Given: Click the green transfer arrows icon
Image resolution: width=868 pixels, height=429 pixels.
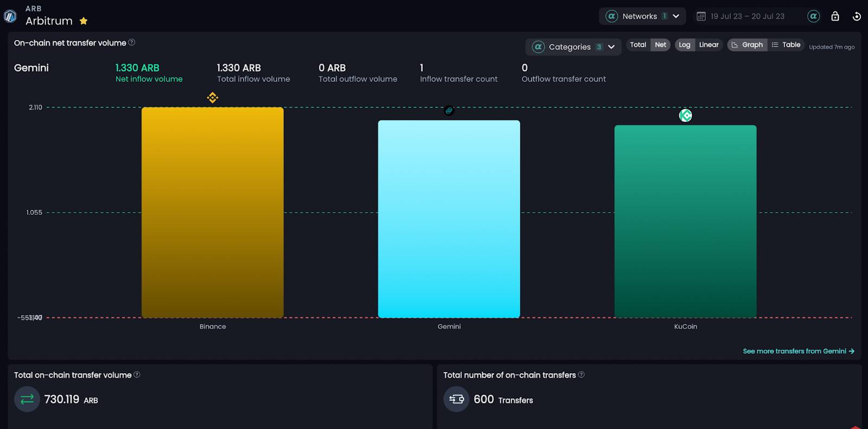Looking at the screenshot, I should tap(27, 399).
